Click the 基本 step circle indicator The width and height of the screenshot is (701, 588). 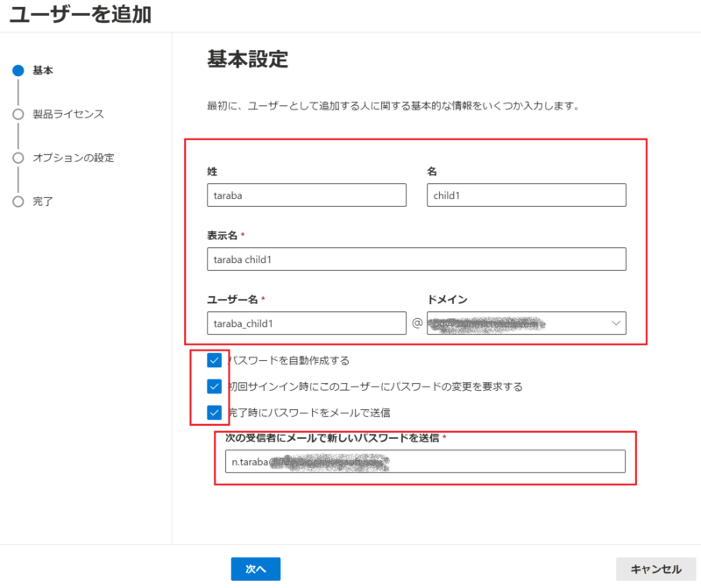pos(18,70)
